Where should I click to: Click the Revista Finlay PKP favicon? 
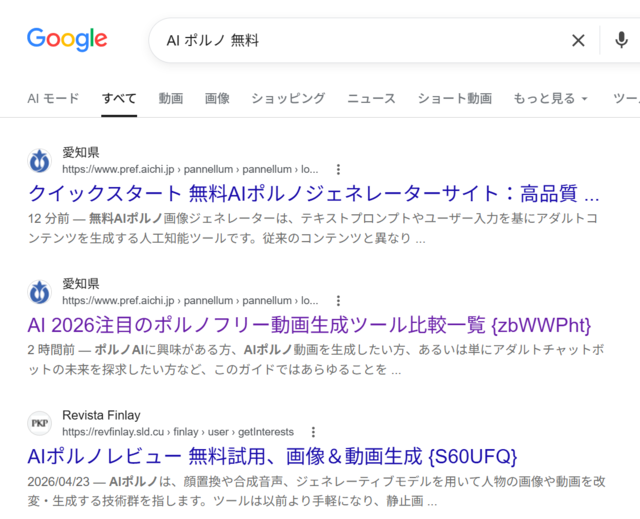tap(40, 424)
